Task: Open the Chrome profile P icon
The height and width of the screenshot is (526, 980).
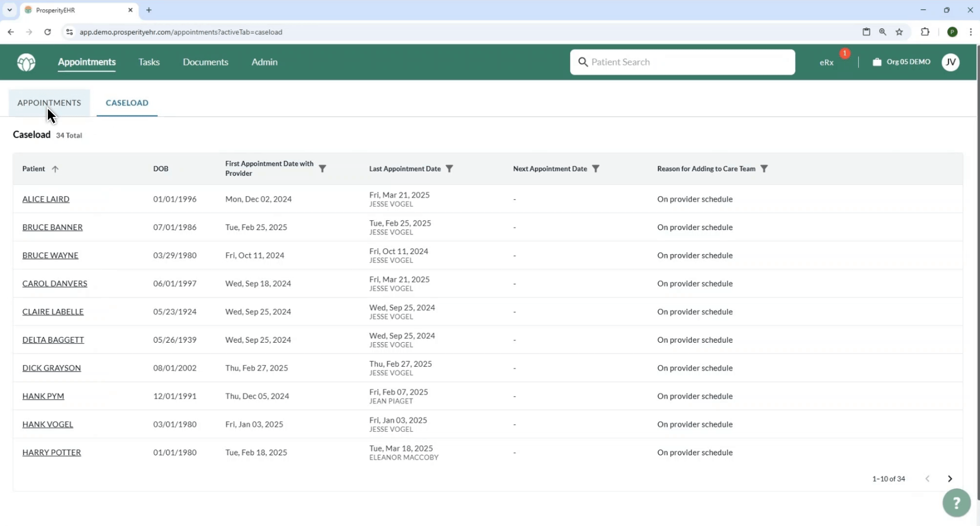Action: 952,32
